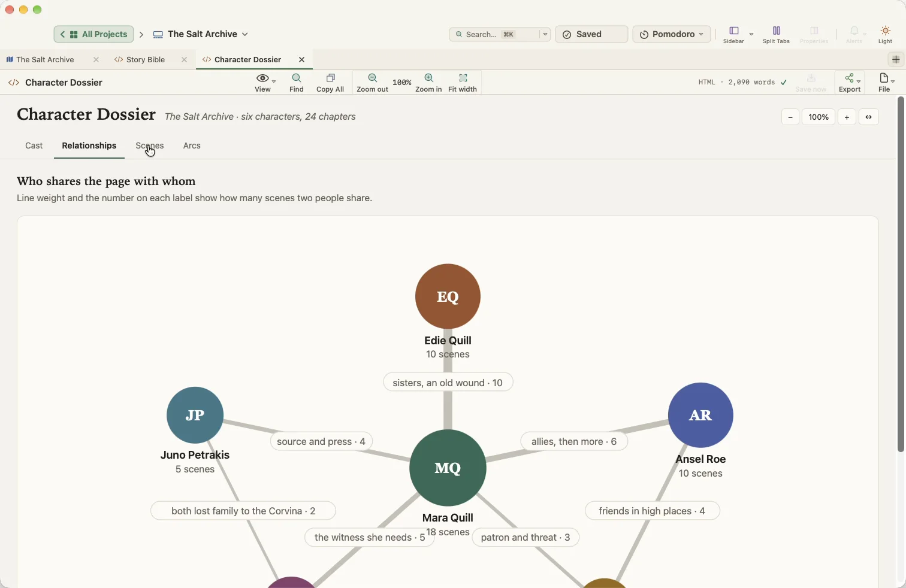Close The Salt Archive tab

click(x=96, y=59)
